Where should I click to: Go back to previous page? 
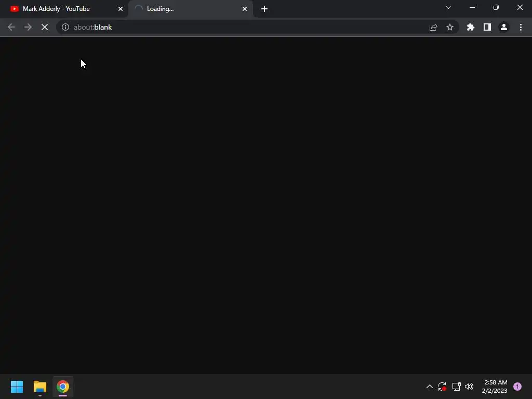click(11, 27)
